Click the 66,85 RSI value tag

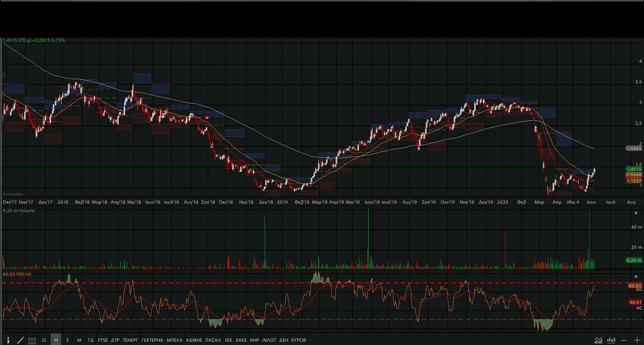(x=634, y=286)
